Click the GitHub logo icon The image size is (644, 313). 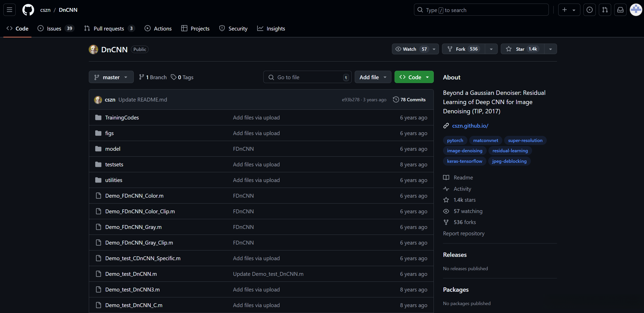point(28,10)
